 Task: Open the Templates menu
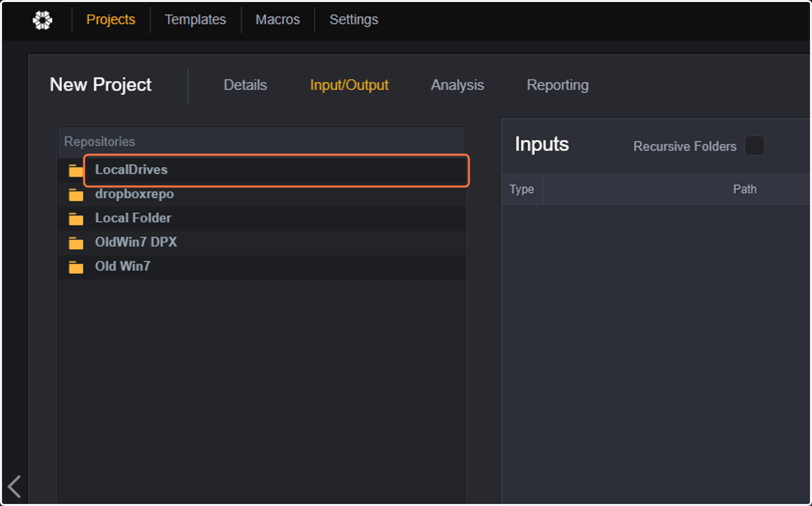196,20
